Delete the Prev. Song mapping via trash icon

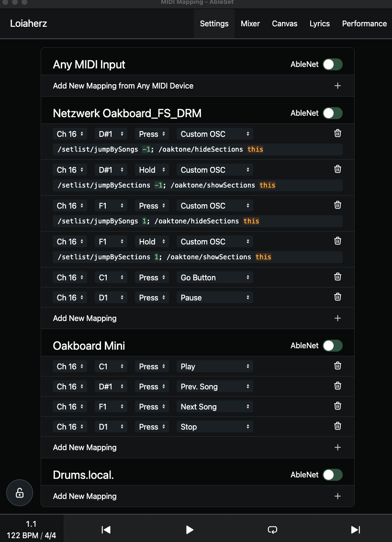tap(337, 386)
